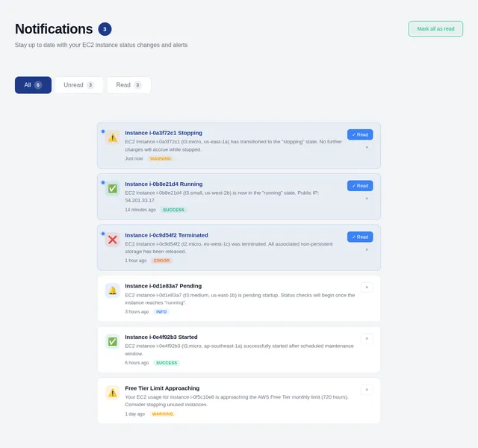Dismiss the i-0a3f72c1 Stopping notification
This screenshot has width=478, height=448.
point(367,148)
